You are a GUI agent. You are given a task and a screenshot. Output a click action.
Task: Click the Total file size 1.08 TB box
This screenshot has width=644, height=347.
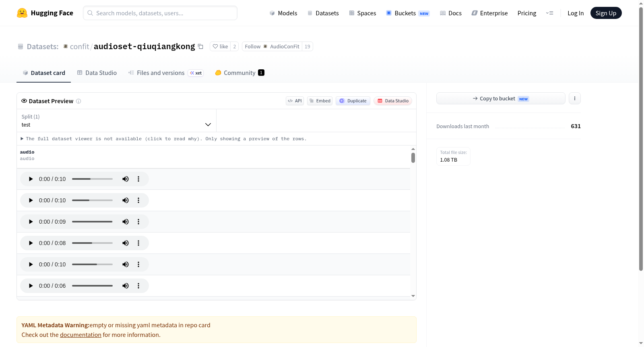453,156
